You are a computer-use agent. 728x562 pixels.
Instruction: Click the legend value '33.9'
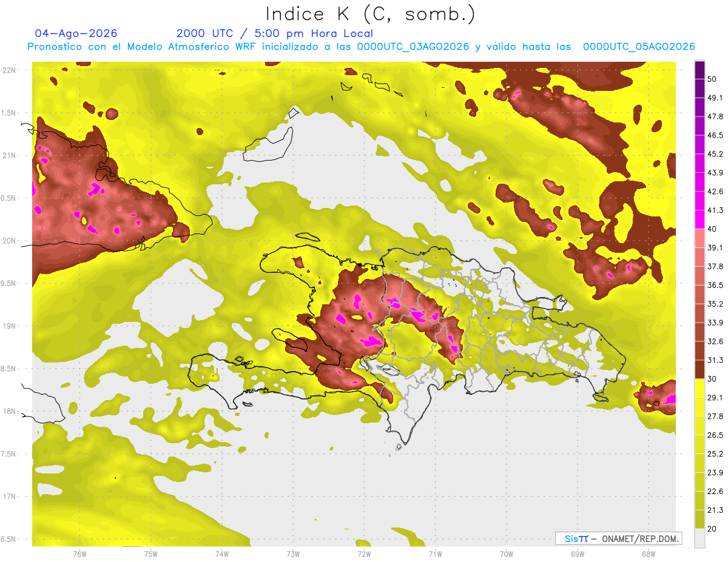click(715, 323)
